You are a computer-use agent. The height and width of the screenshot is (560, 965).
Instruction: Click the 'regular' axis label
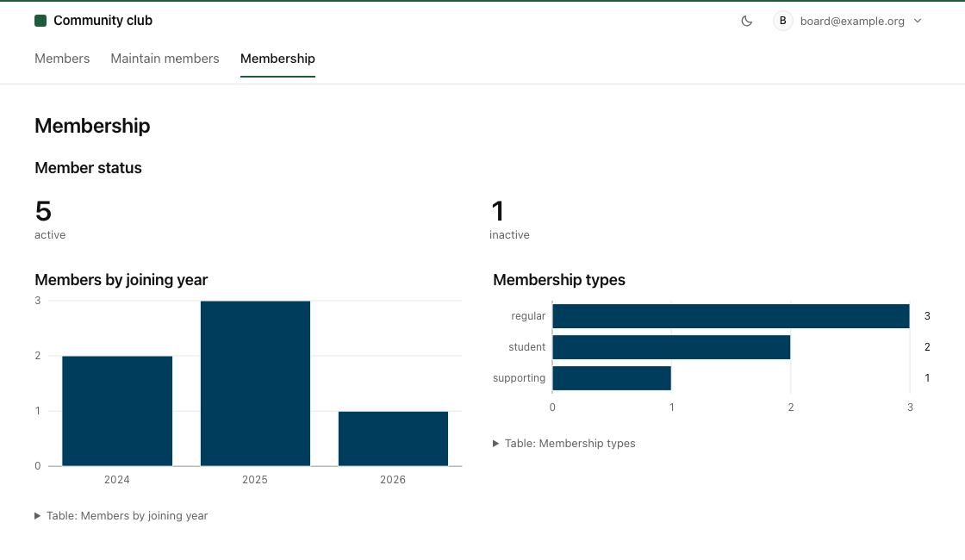(x=528, y=316)
